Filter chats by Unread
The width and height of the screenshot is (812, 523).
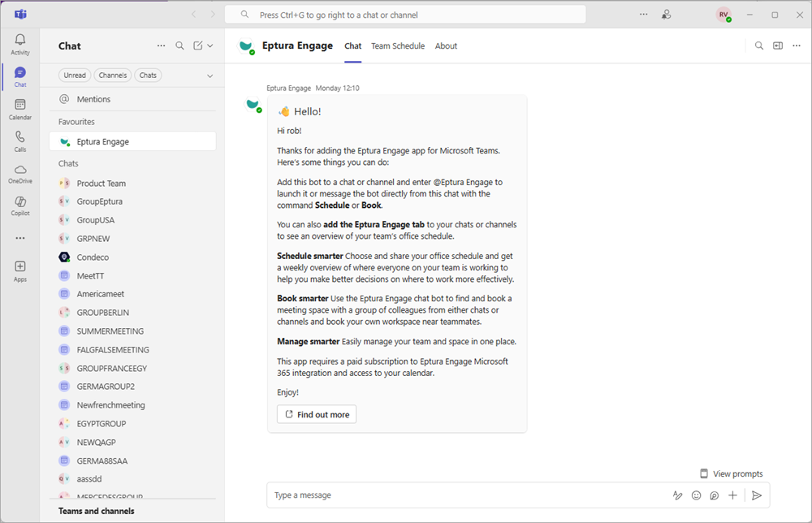point(75,75)
